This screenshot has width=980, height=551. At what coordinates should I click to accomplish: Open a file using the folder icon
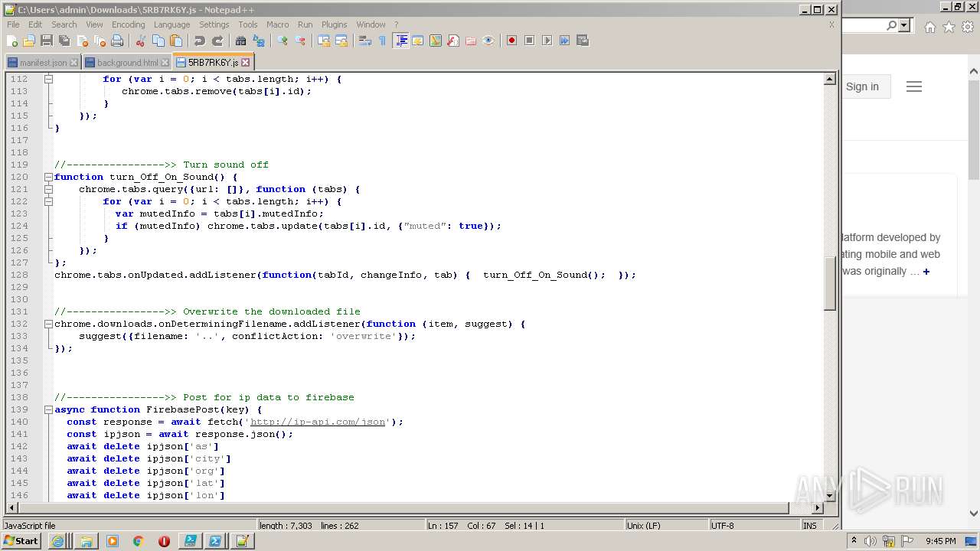(29, 41)
